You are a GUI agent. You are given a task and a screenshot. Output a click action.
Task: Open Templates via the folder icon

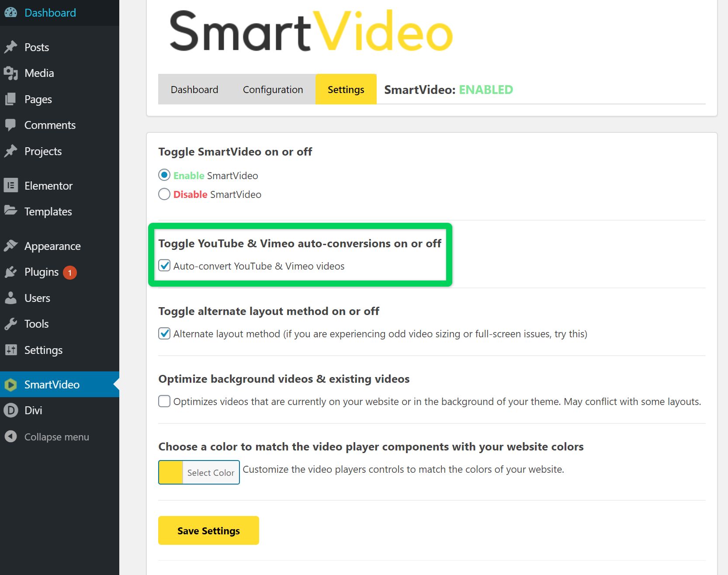(11, 211)
